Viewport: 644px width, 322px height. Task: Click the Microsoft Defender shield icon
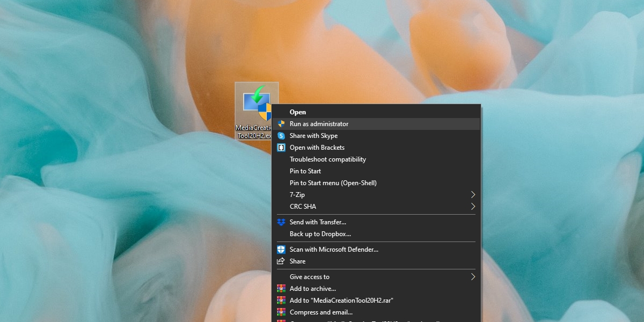click(x=281, y=250)
